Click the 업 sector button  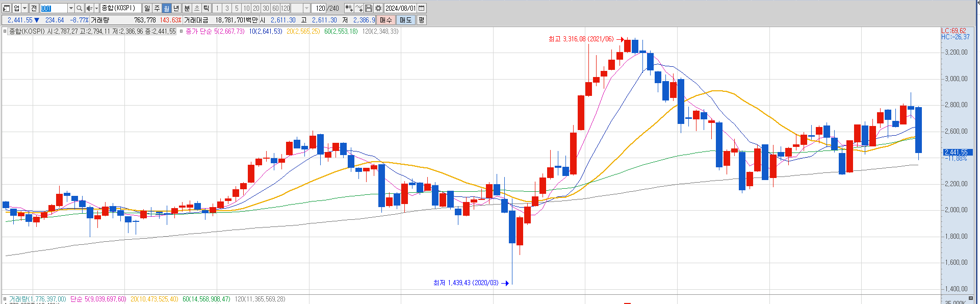(x=16, y=8)
